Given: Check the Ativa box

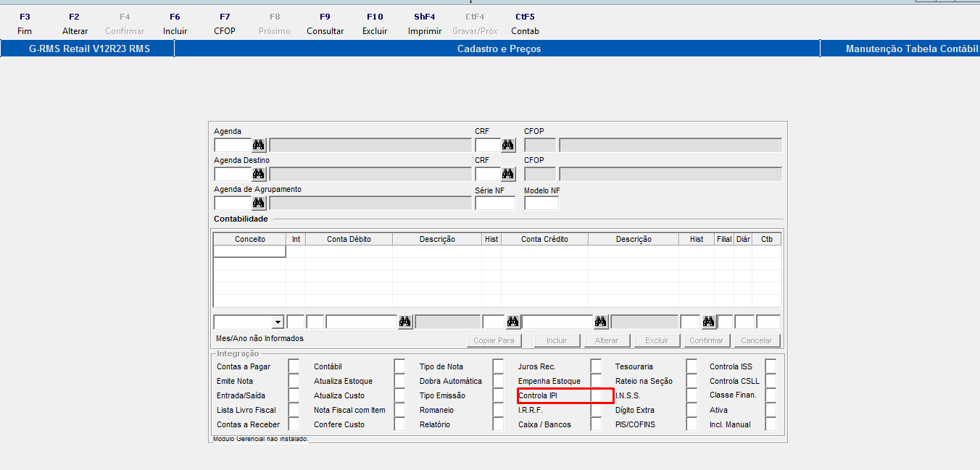Looking at the screenshot, I should [771, 410].
